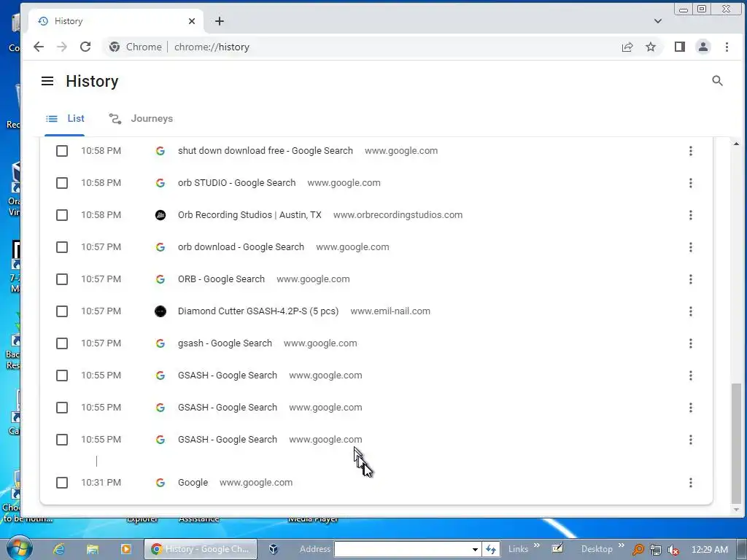Open Diamond Cutter GSASH-4.2P-S link

point(258,311)
